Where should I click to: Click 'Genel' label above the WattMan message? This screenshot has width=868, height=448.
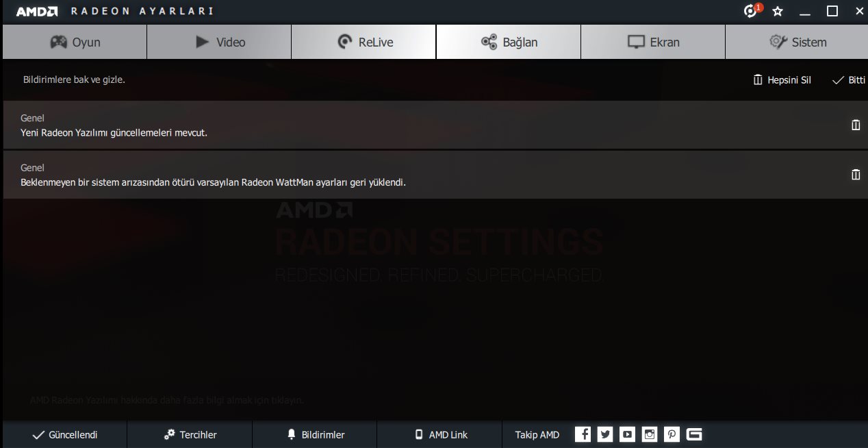click(32, 168)
